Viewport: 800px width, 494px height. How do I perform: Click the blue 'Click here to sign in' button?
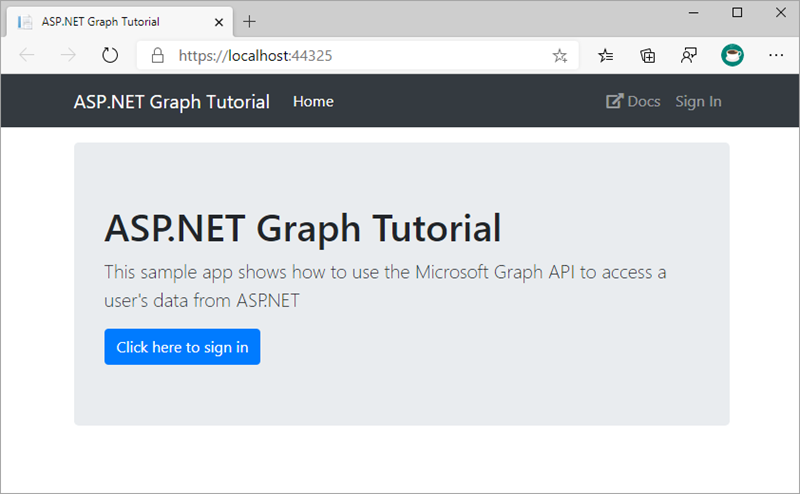tap(182, 347)
